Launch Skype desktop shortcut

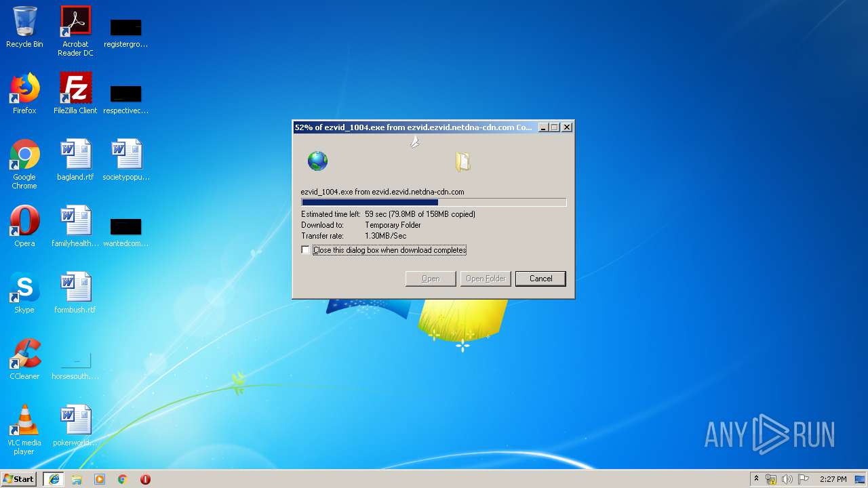tap(24, 293)
